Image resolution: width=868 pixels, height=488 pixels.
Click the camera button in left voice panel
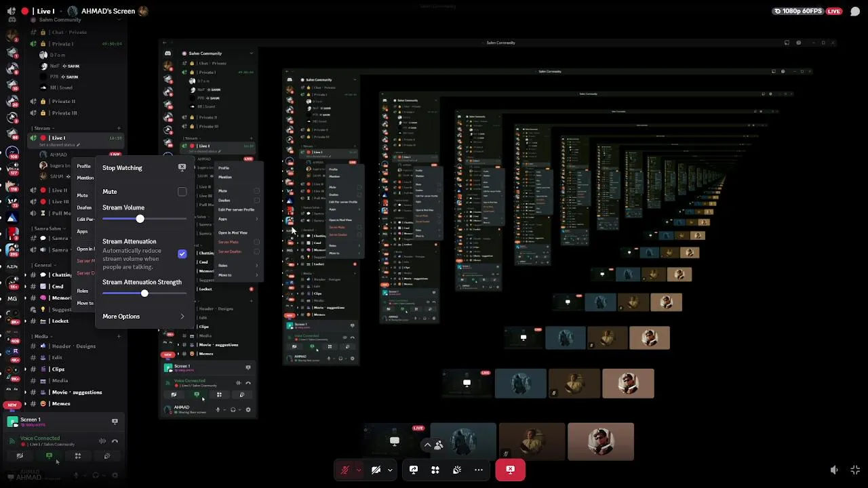20,456
